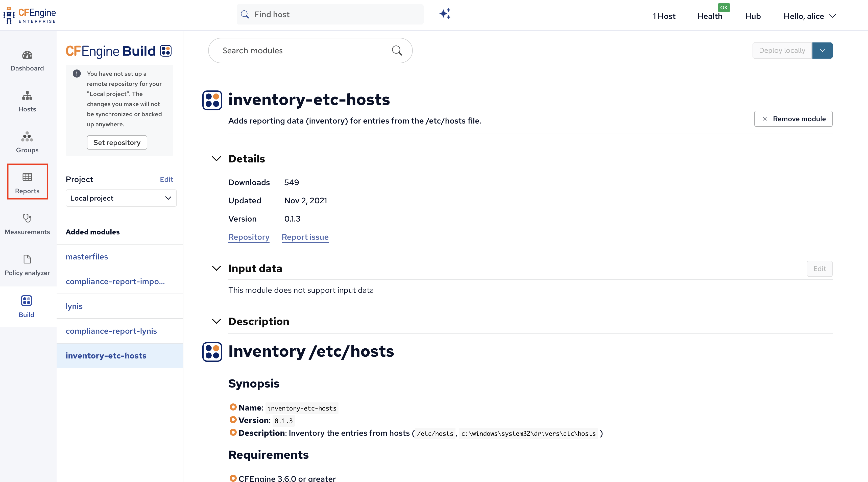Click the Deploy locally button

782,51
